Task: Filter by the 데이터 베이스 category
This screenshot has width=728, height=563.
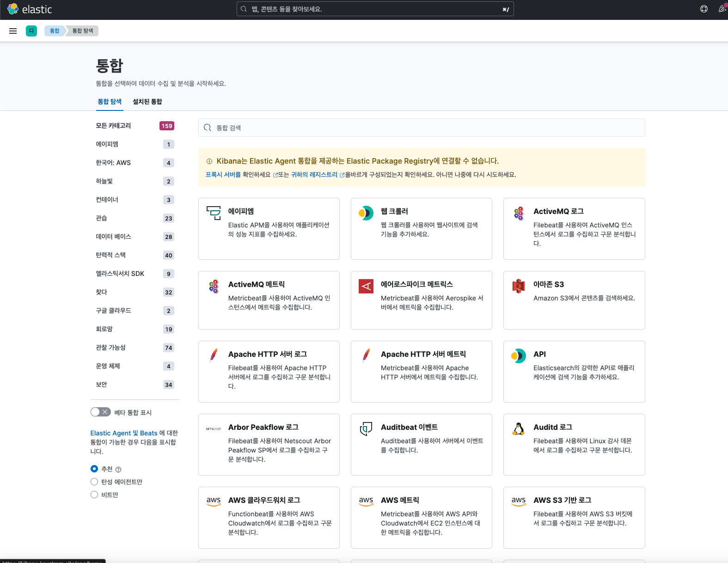Action: tap(135, 237)
